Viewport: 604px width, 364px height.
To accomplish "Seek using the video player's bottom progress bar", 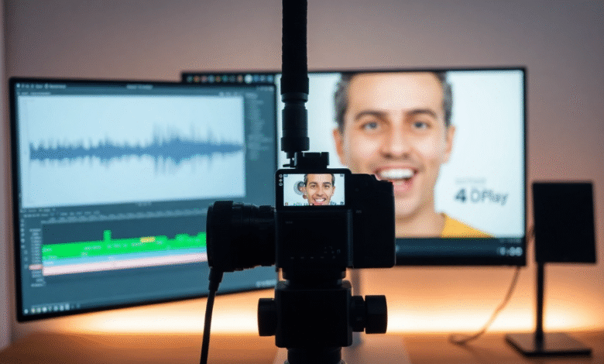I will pos(434,251).
